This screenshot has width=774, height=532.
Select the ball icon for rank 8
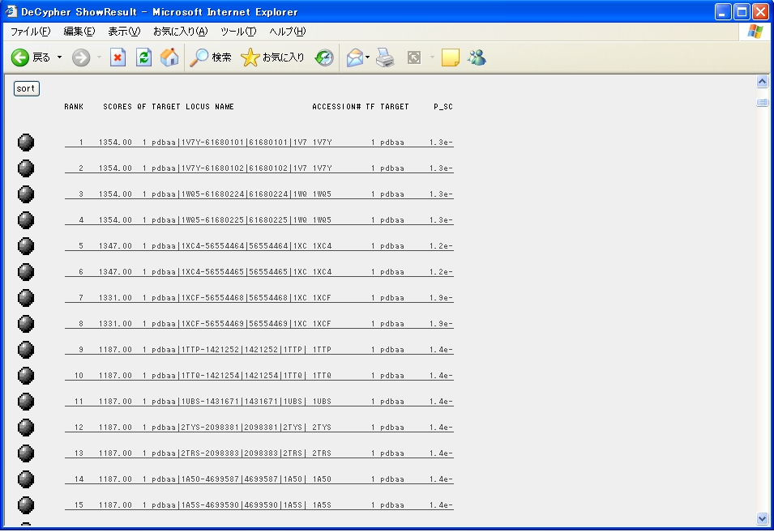26,323
